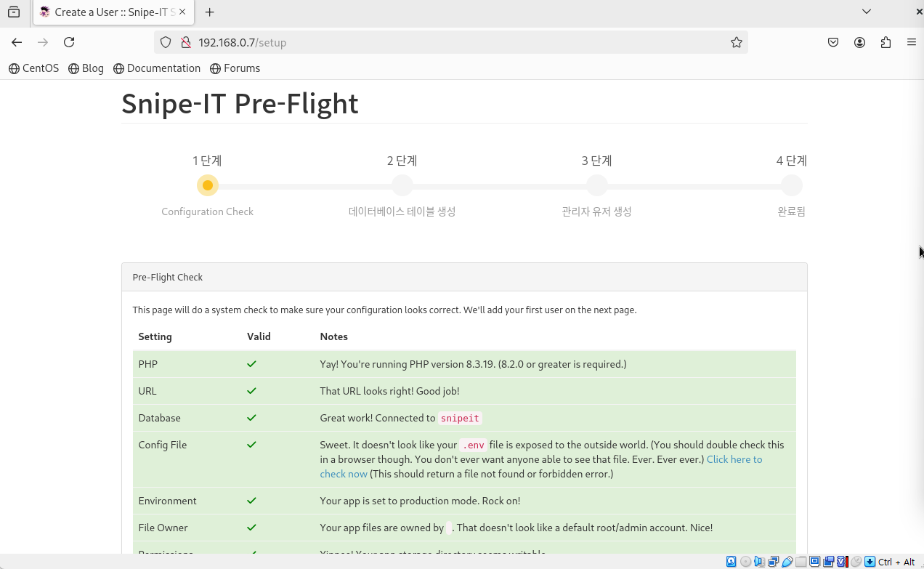Open the extensions puzzle icon

click(x=885, y=42)
